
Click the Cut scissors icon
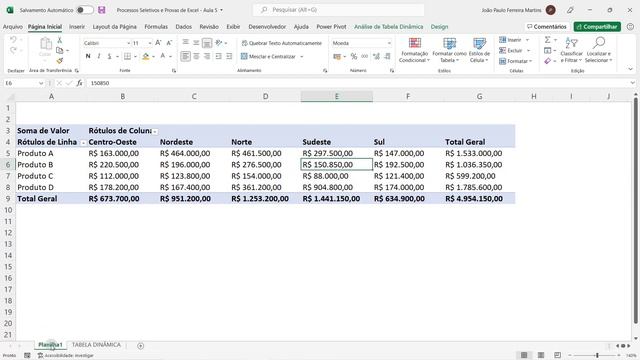(x=60, y=40)
